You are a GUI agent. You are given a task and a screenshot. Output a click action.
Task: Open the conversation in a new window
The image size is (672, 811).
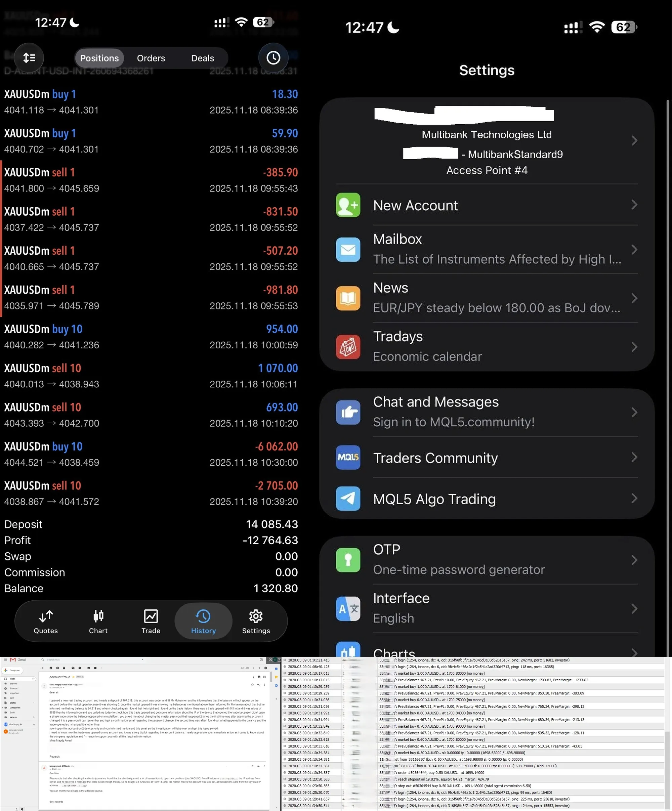(264, 677)
